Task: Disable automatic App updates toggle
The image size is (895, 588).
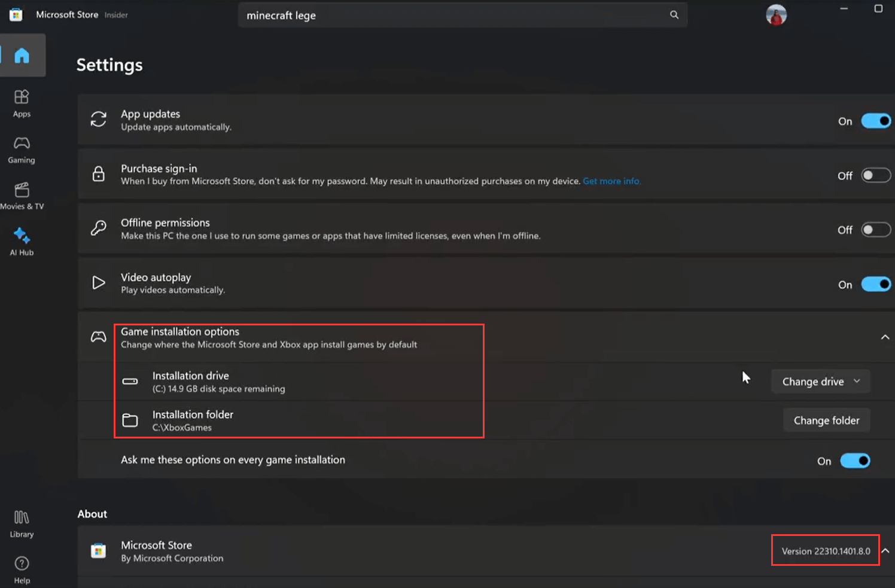Action: (875, 121)
